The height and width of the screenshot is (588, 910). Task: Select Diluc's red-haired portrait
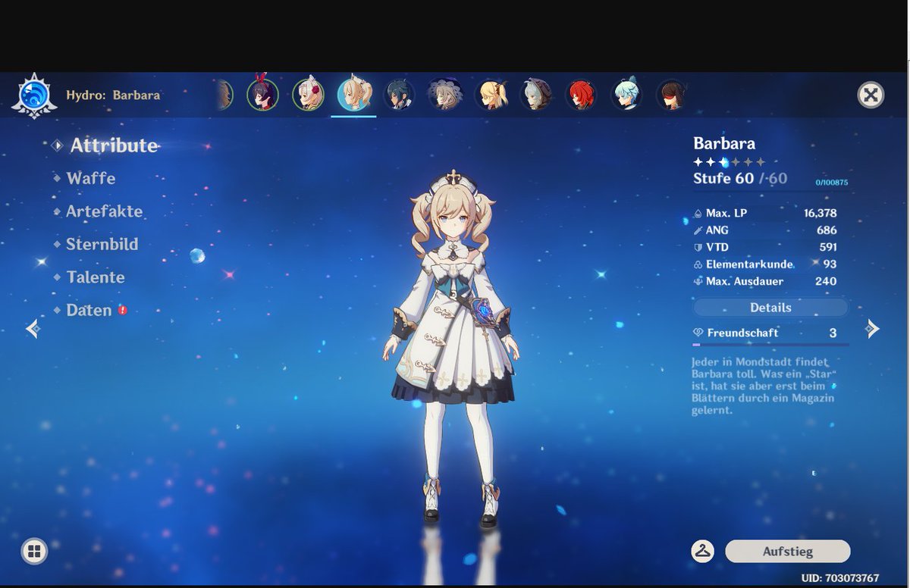(581, 95)
